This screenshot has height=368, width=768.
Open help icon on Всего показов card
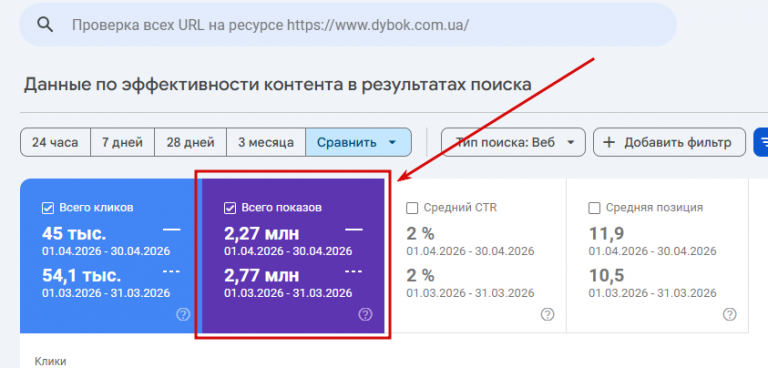(365, 314)
